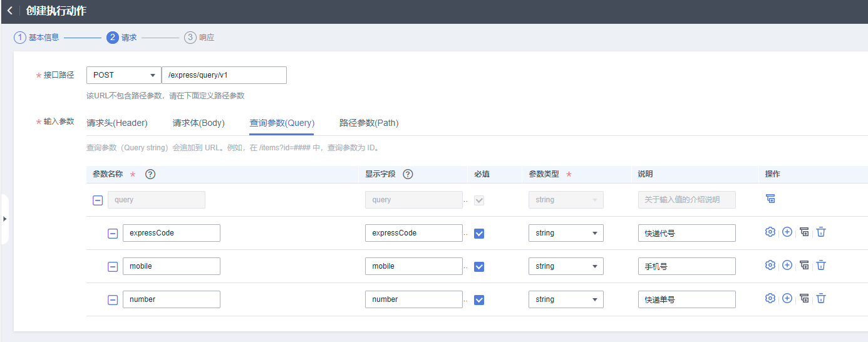Edit the mobile display field
The image size is (868, 342).
pos(414,266)
